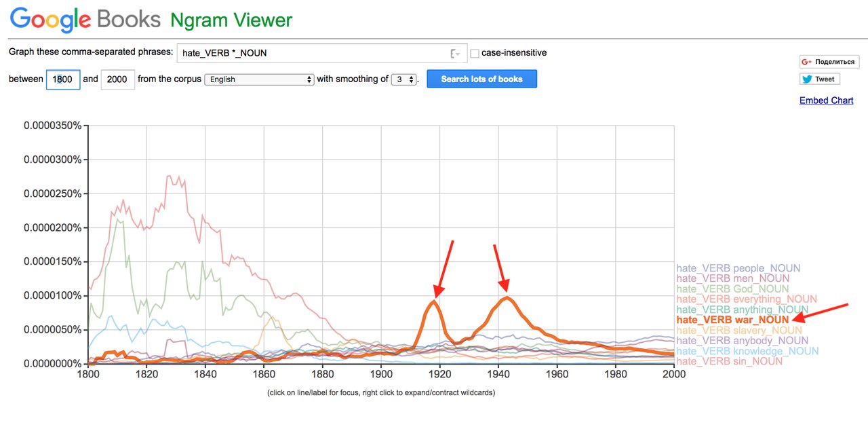The image size is (868, 427).
Task: Open the part-of-speech helper icon in search box
Action: (456, 54)
